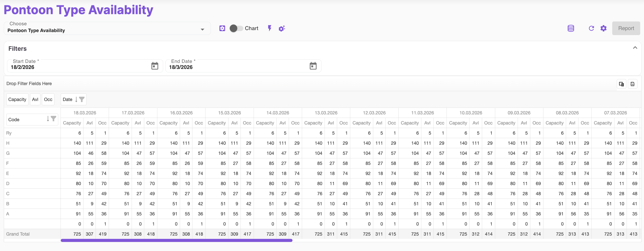Open settings gear next to Report button

[603, 28]
